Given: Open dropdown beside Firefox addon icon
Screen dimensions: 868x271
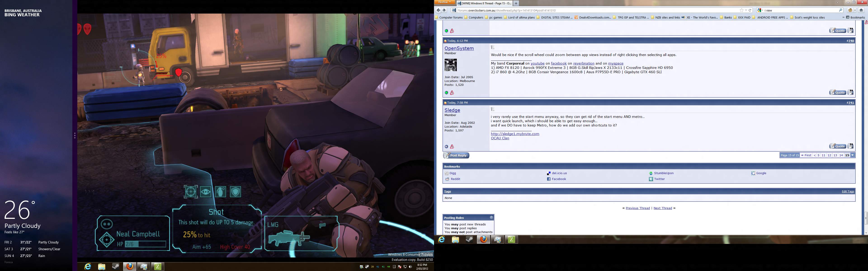Looking at the screenshot, I should 855,10.
